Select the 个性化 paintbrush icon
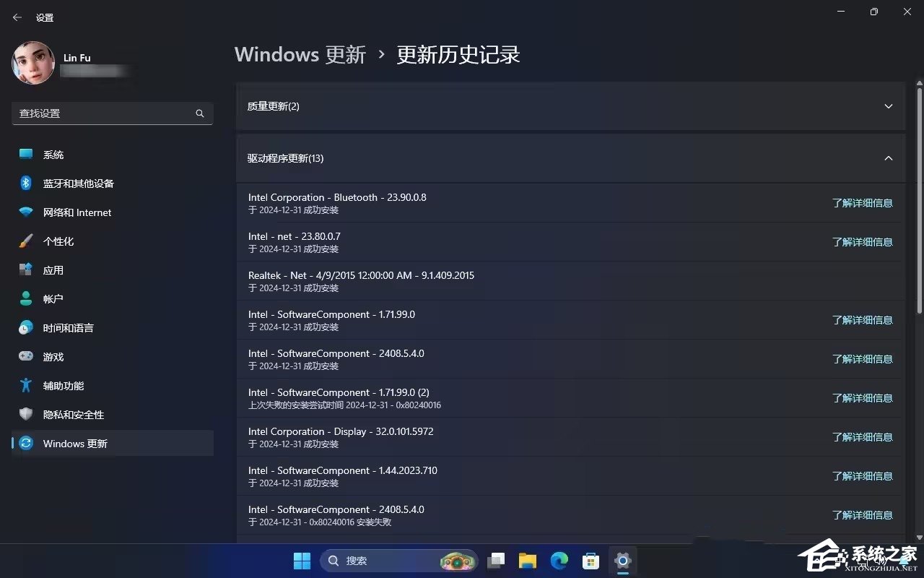924x578 pixels. [x=26, y=241]
